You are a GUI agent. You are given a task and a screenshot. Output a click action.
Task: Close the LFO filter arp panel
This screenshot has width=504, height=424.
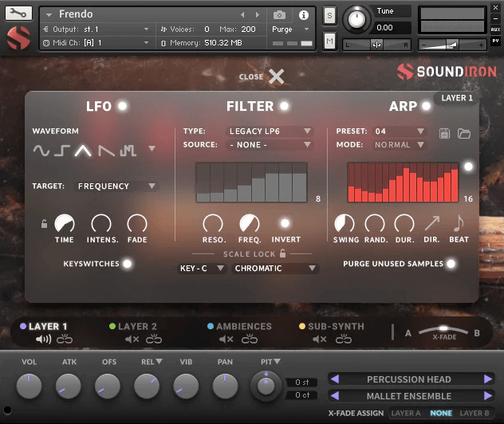coord(276,77)
